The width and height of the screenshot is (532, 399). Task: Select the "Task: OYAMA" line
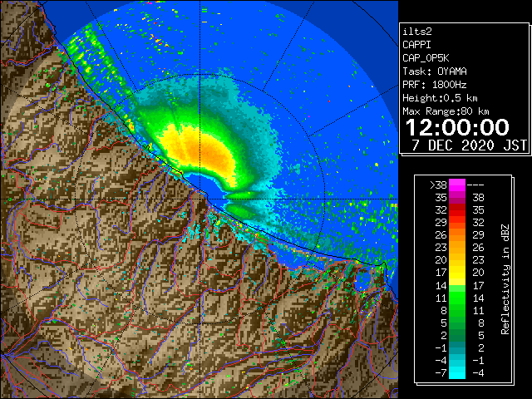point(435,71)
